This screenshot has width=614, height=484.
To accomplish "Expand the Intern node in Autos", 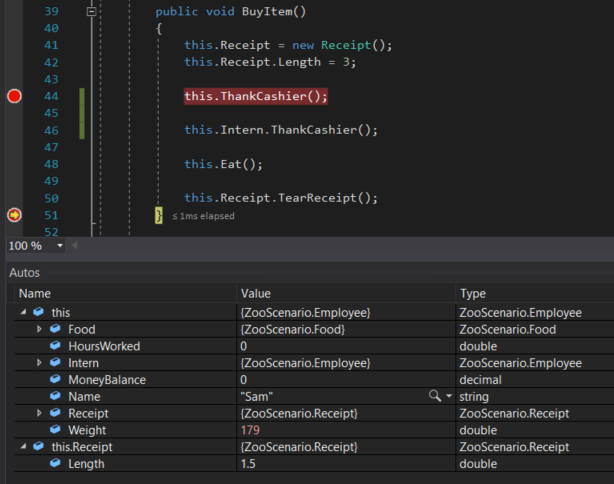I will 39,363.
